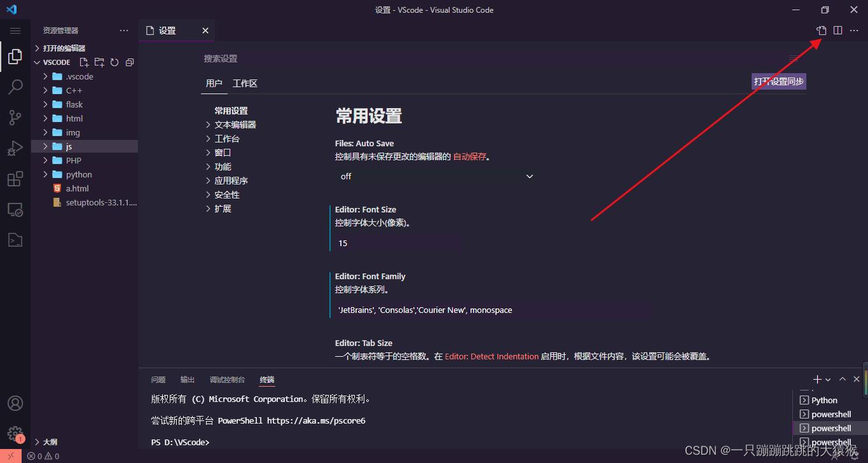The height and width of the screenshot is (463, 868).
Task: Open the Run and Debug view
Action: pyautogui.click(x=15, y=148)
